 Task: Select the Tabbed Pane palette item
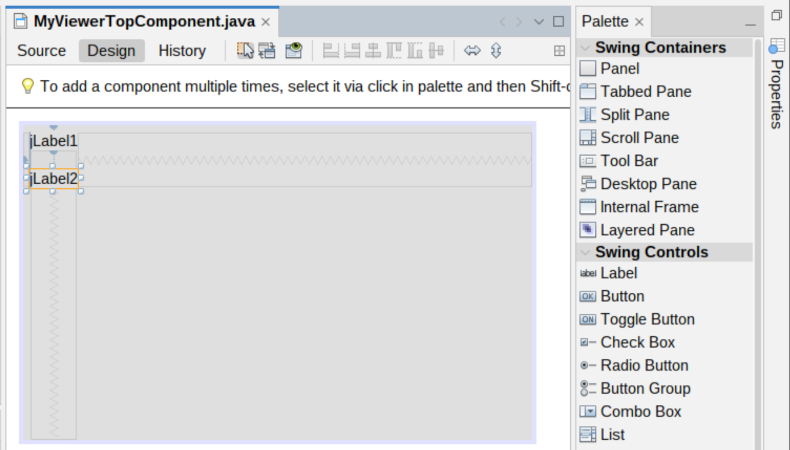click(x=645, y=92)
